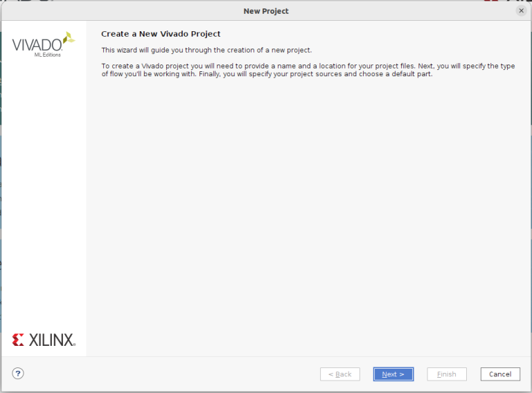Click the empty title bar area left of title
The width and height of the screenshot is (532, 393).
coord(104,11)
